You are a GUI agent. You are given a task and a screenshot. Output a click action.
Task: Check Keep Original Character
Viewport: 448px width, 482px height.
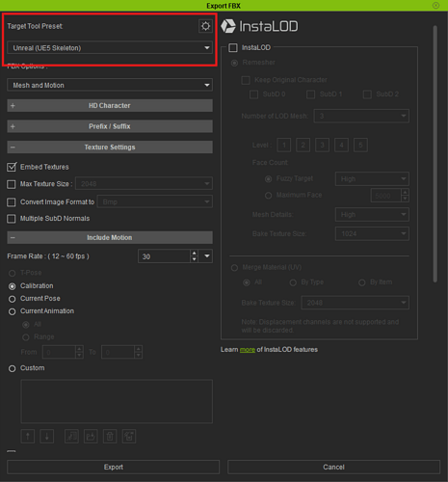click(x=246, y=80)
